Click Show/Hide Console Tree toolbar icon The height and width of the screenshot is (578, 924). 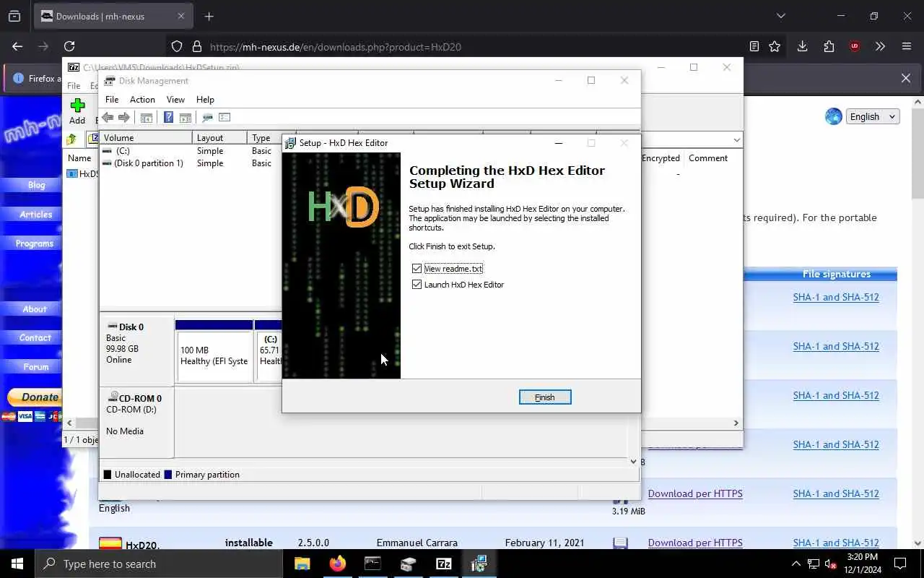[147, 118]
